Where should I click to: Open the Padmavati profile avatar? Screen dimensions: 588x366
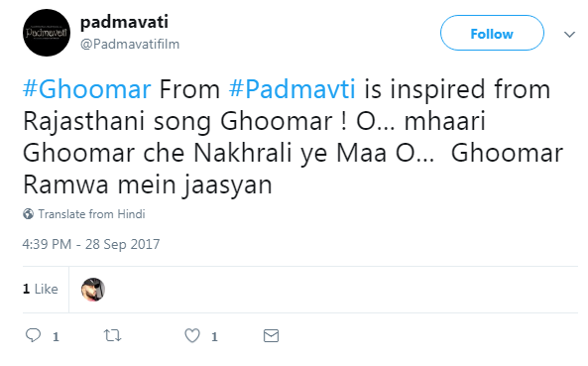tap(47, 33)
